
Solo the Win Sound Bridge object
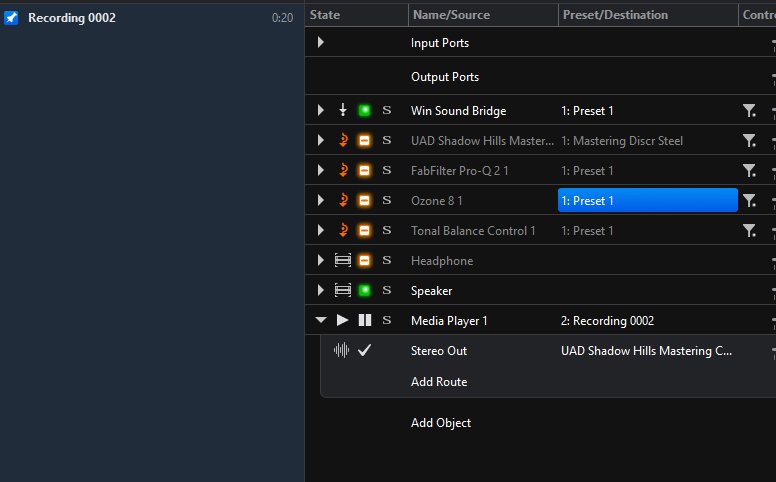[x=387, y=110]
